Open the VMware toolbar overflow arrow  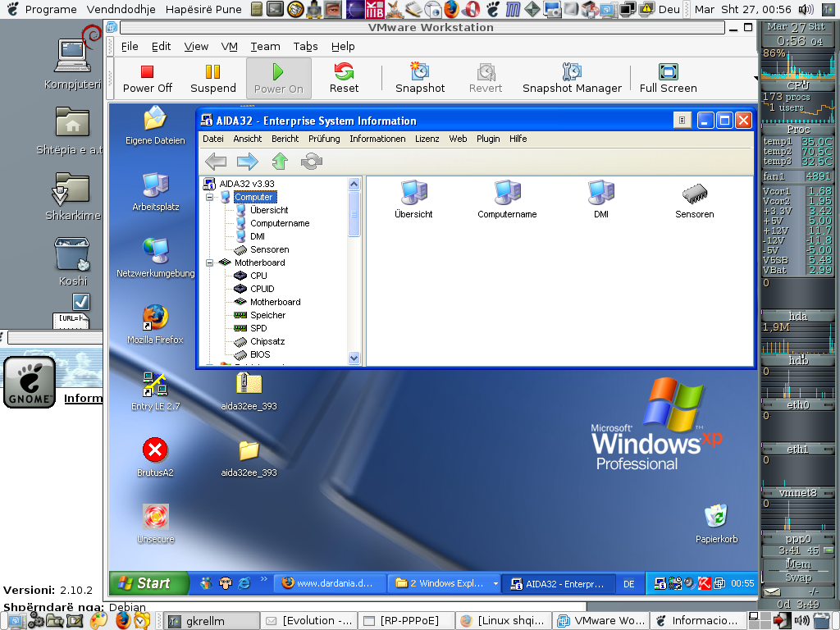tap(756, 78)
